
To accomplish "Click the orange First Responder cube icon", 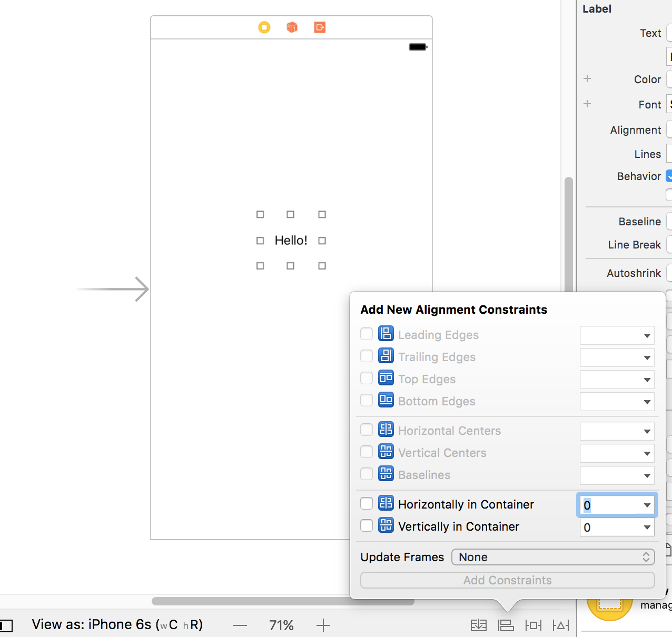I will (292, 27).
